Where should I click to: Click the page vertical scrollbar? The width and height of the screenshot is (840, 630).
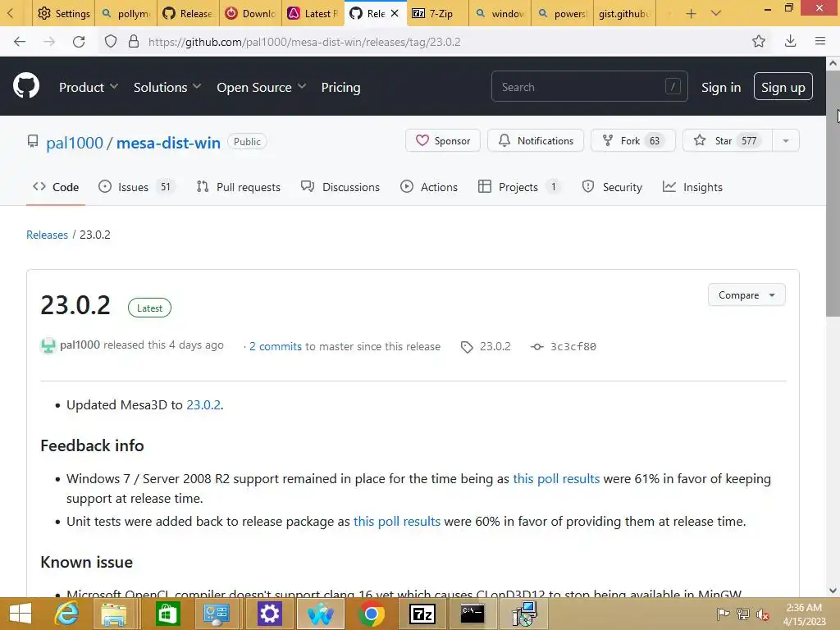coord(833,193)
